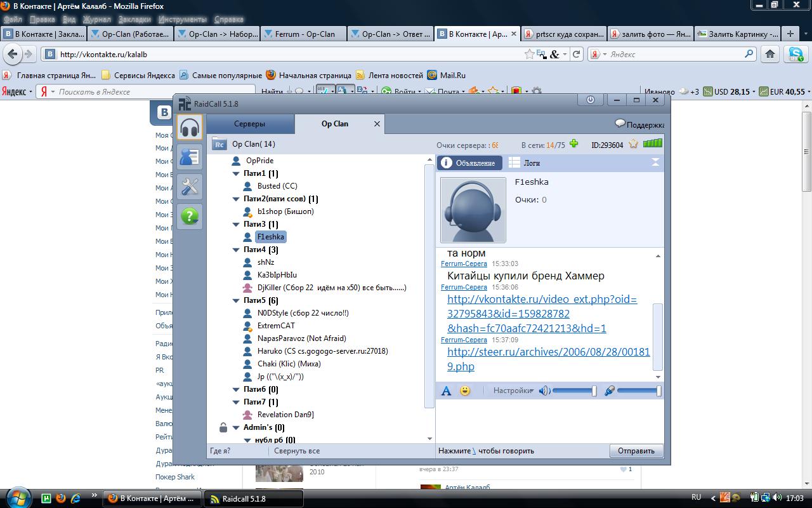
Task: Mute the speaker volume icon
Action: tap(544, 391)
